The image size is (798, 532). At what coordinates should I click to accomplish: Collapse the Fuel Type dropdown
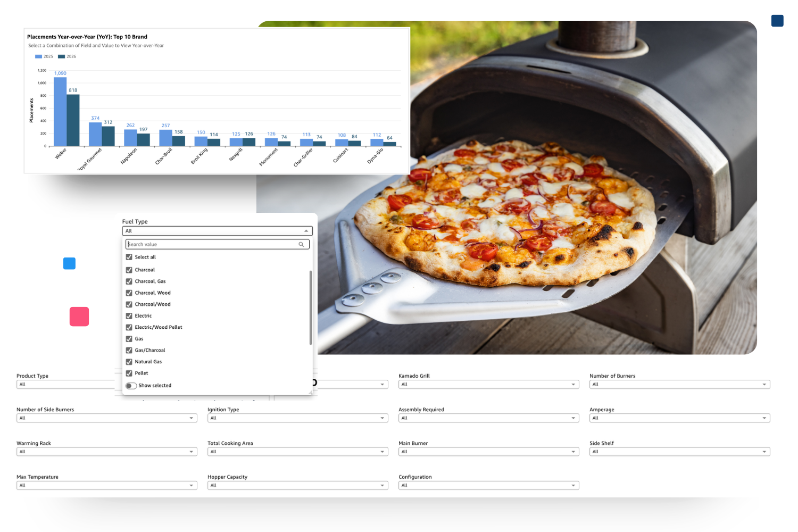click(306, 231)
